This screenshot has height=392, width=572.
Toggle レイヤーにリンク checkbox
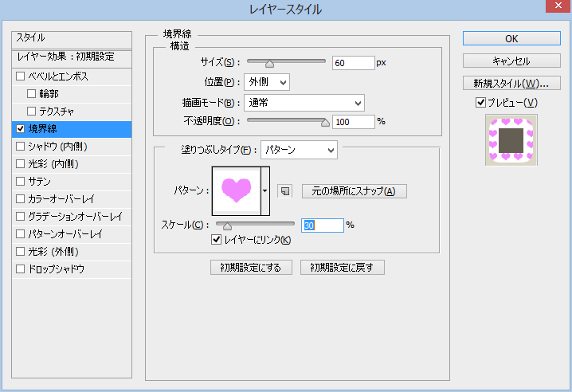pyautogui.click(x=216, y=240)
